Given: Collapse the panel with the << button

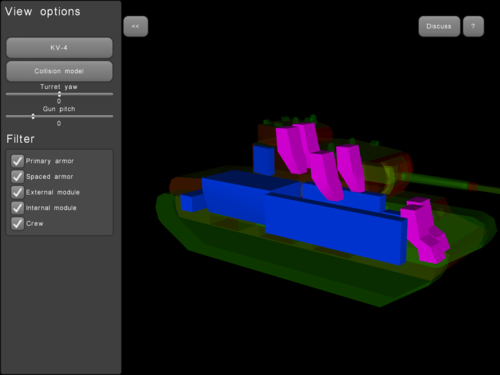Looking at the screenshot, I should (x=136, y=26).
